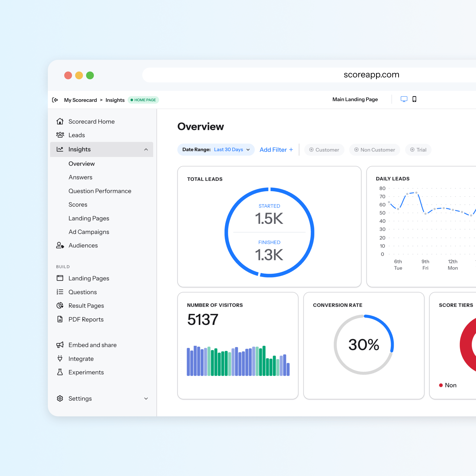Switch to desktop preview icon
This screenshot has width=476, height=476.
[x=404, y=99]
